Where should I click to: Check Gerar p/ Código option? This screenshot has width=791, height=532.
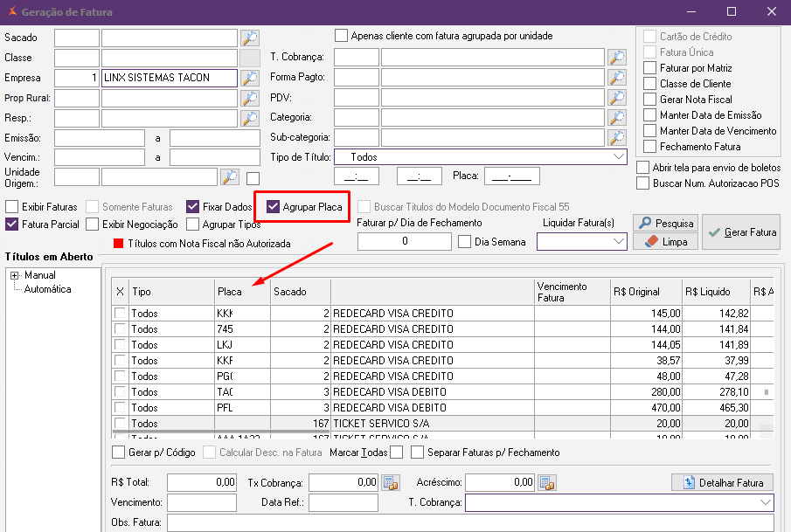pyautogui.click(x=119, y=453)
